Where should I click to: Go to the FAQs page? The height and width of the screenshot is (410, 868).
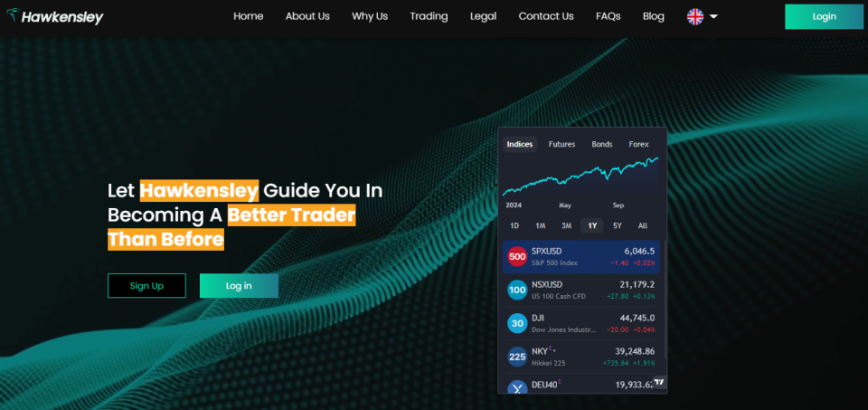pos(608,16)
